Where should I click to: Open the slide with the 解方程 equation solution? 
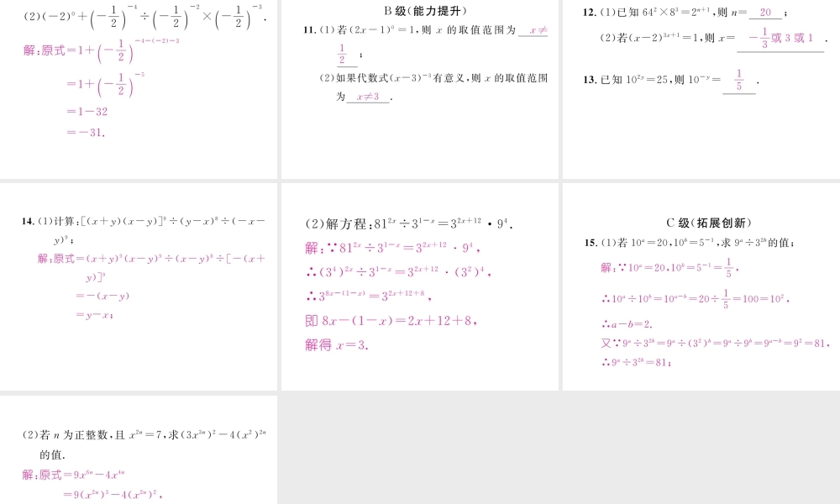tap(420, 286)
